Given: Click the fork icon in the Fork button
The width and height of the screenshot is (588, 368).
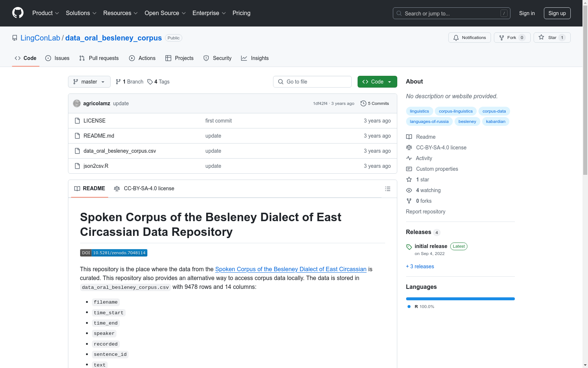Looking at the screenshot, I should (502, 38).
